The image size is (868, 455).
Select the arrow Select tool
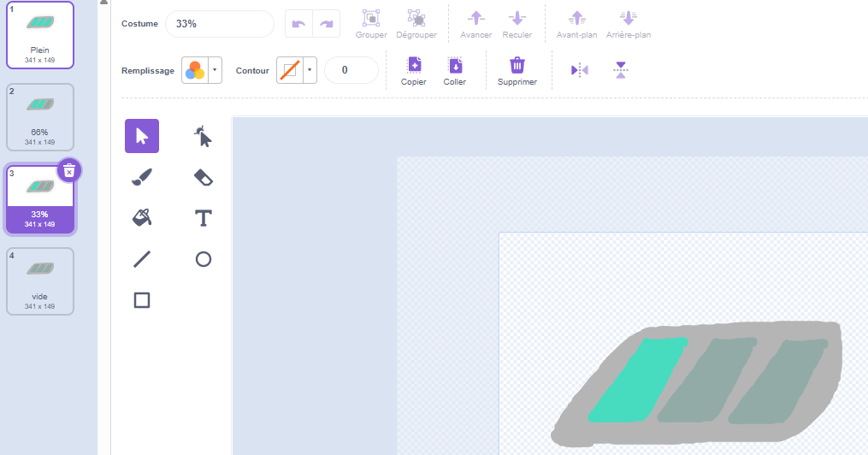[x=142, y=136]
